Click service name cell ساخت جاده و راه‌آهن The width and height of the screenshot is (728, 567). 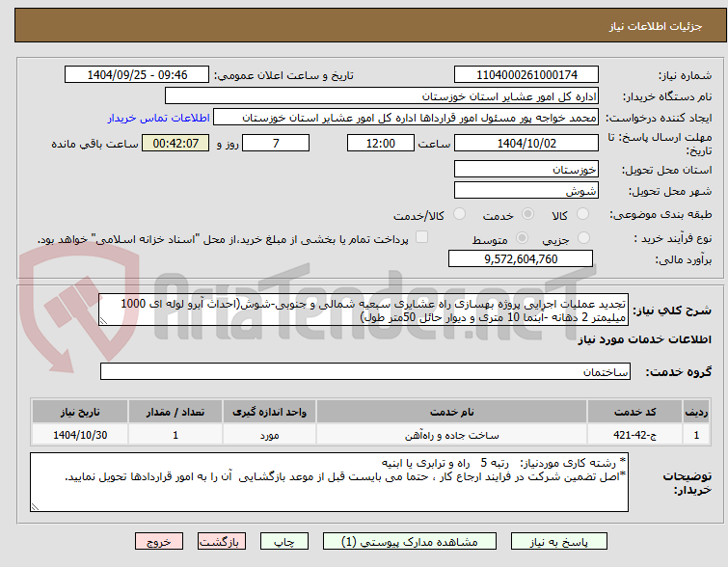coord(452,435)
